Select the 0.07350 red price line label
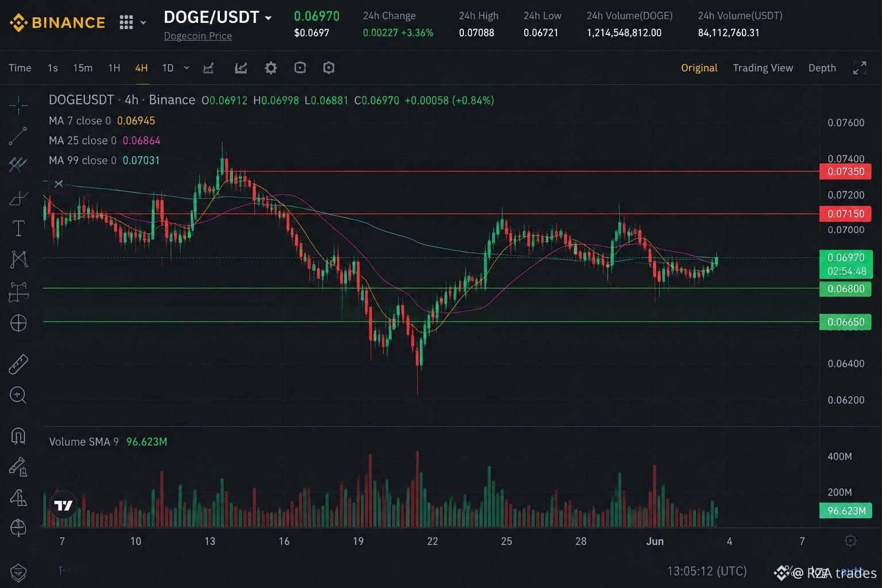Screen dimensions: 882x588 [846, 171]
